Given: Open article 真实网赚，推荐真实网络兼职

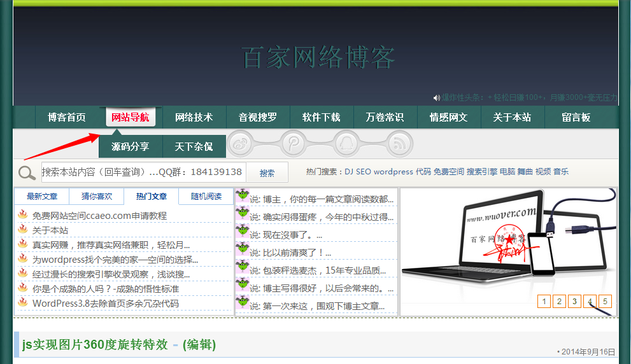Looking at the screenshot, I should 111,245.
